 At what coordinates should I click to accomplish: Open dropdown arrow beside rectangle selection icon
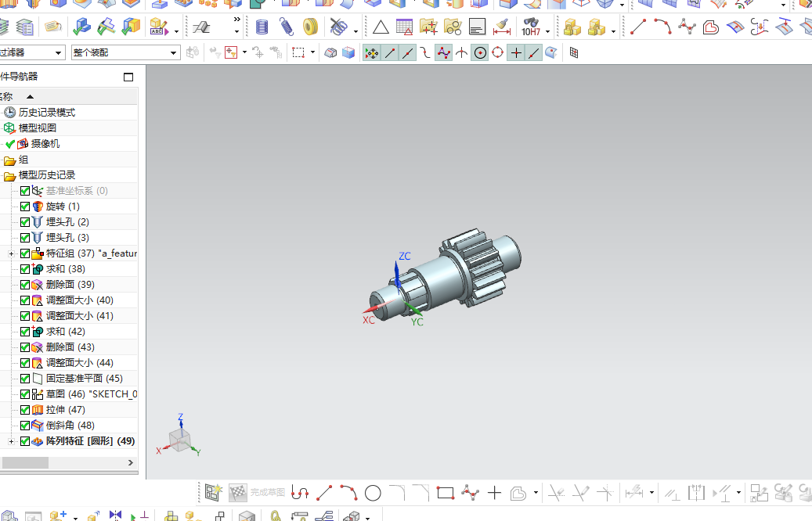tap(312, 52)
